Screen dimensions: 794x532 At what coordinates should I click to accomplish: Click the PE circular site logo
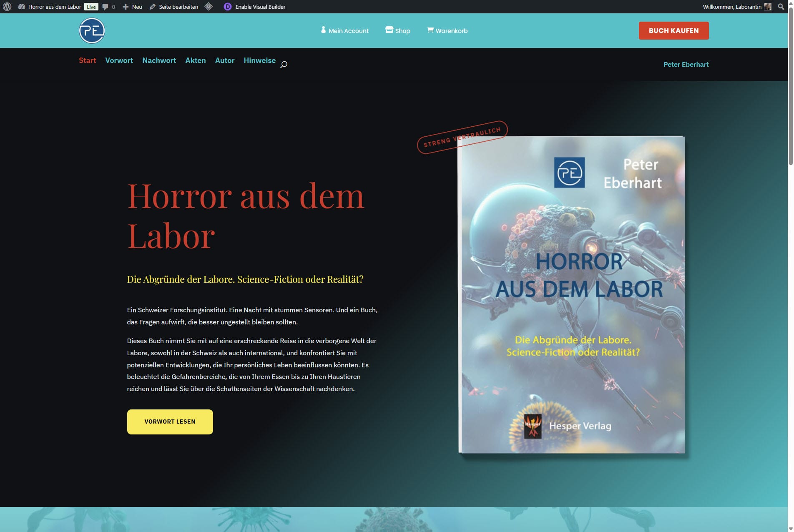click(x=92, y=31)
